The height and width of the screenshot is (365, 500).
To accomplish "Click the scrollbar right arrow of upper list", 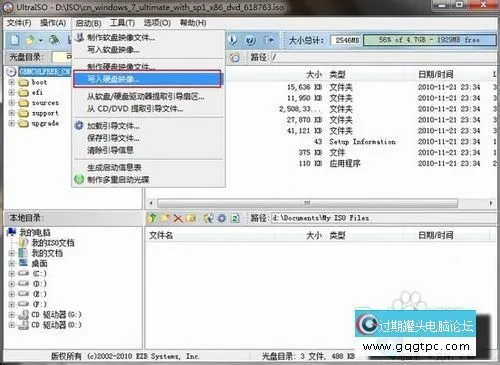I will pyautogui.click(x=491, y=203).
